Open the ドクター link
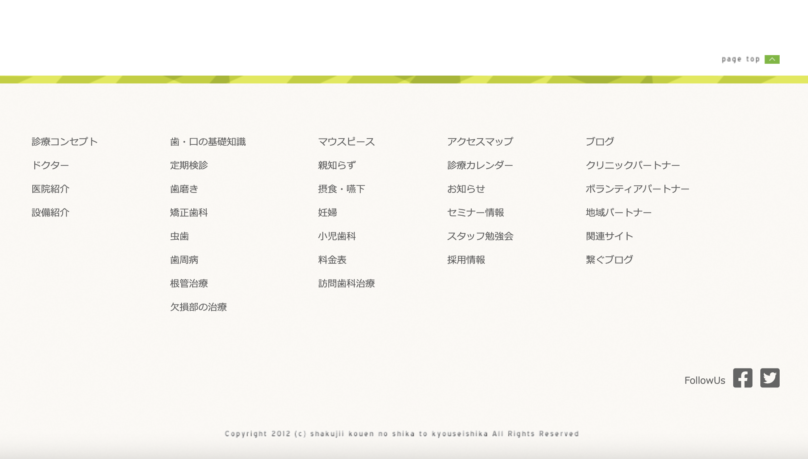808x459 pixels. click(x=50, y=165)
